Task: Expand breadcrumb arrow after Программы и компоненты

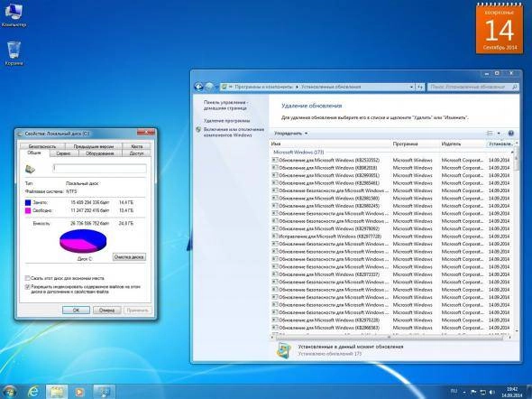Action: [297, 87]
